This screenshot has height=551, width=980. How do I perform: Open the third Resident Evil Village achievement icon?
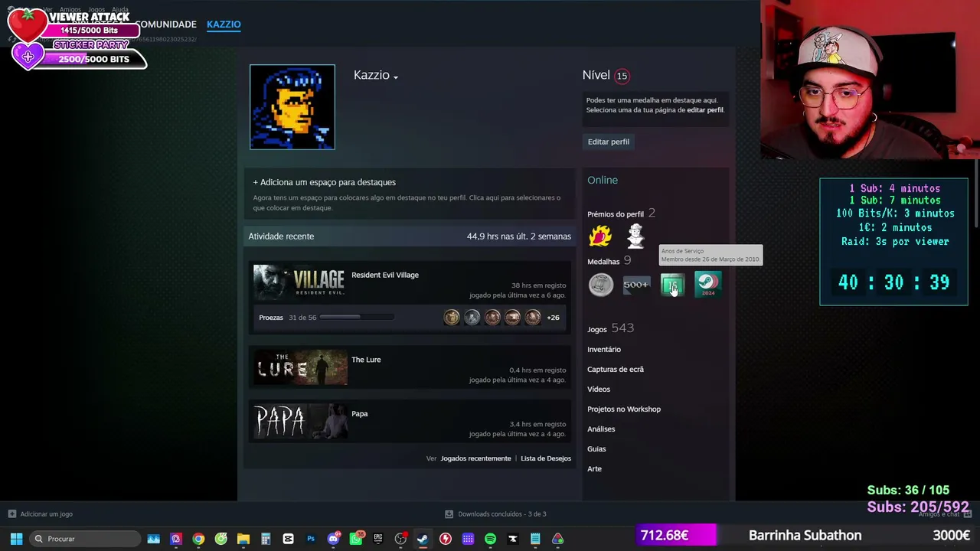point(492,318)
